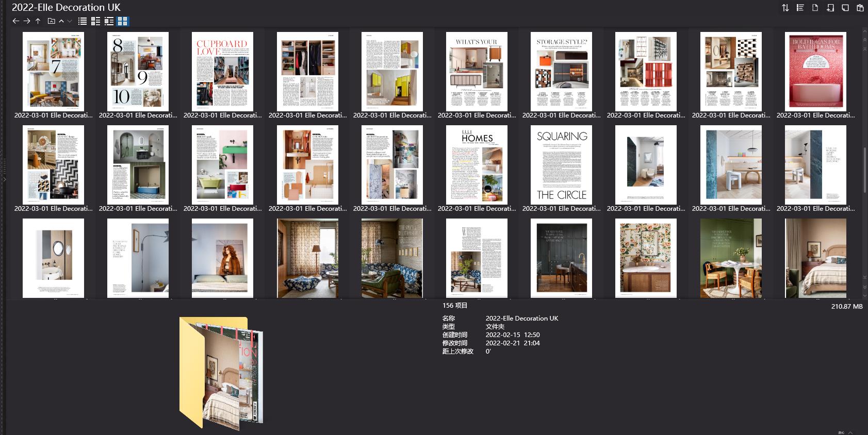This screenshot has width=868, height=435.
Task: Click the dashed page icon at top right
Action: (x=815, y=8)
